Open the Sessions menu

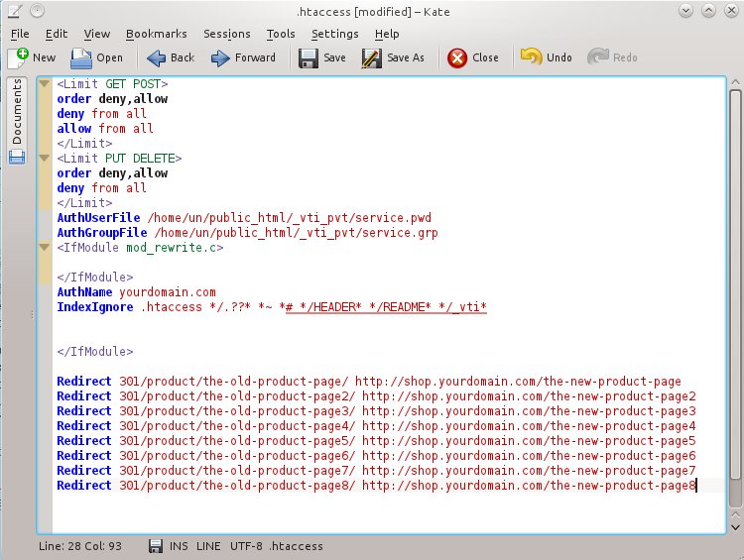pyautogui.click(x=227, y=34)
